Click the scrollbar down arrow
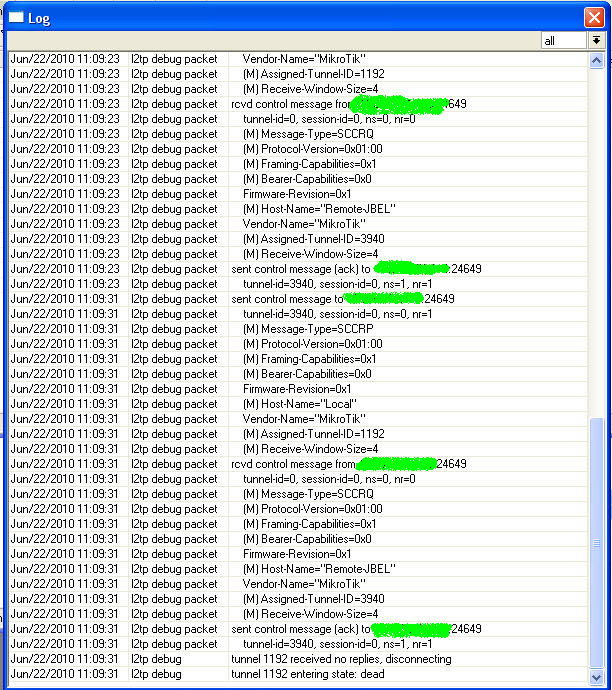This screenshot has width=612, height=690. (596, 677)
